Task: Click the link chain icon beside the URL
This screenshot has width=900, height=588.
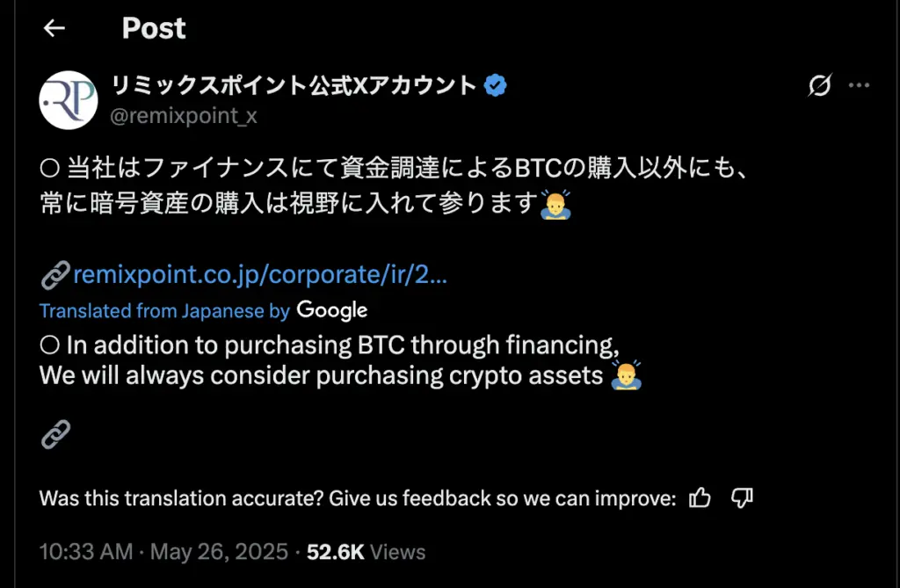Action: [x=54, y=274]
